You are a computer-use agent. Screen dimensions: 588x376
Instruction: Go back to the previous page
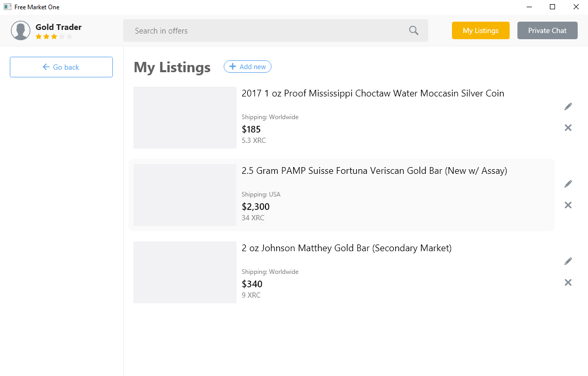tap(61, 67)
